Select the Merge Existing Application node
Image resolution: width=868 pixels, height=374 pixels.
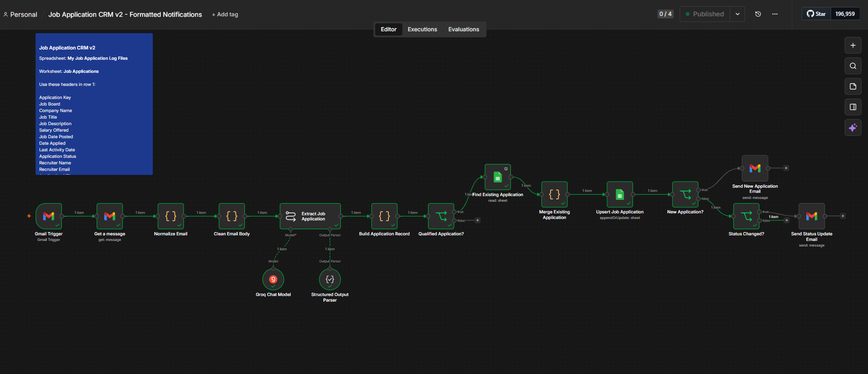tap(554, 194)
